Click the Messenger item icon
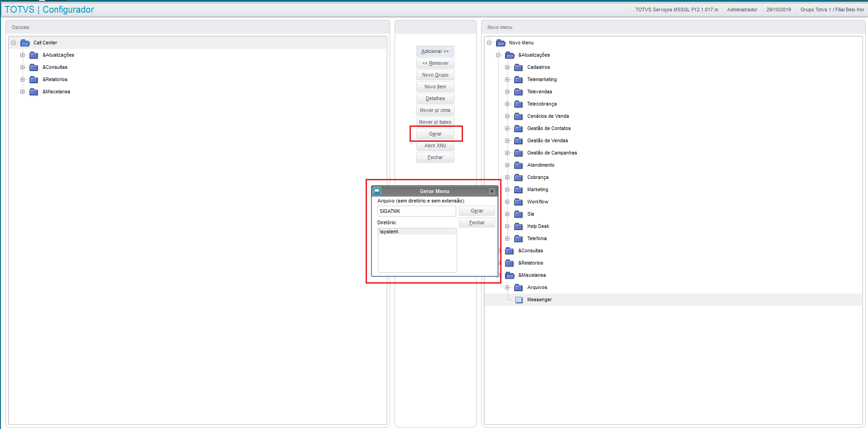This screenshot has height=429, width=868. [x=519, y=299]
